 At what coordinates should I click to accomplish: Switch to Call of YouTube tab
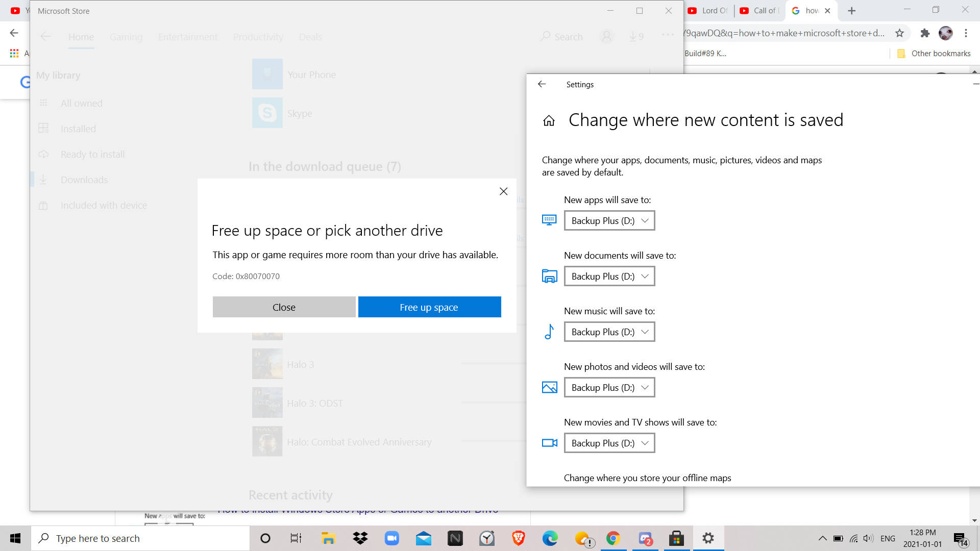[760, 11]
